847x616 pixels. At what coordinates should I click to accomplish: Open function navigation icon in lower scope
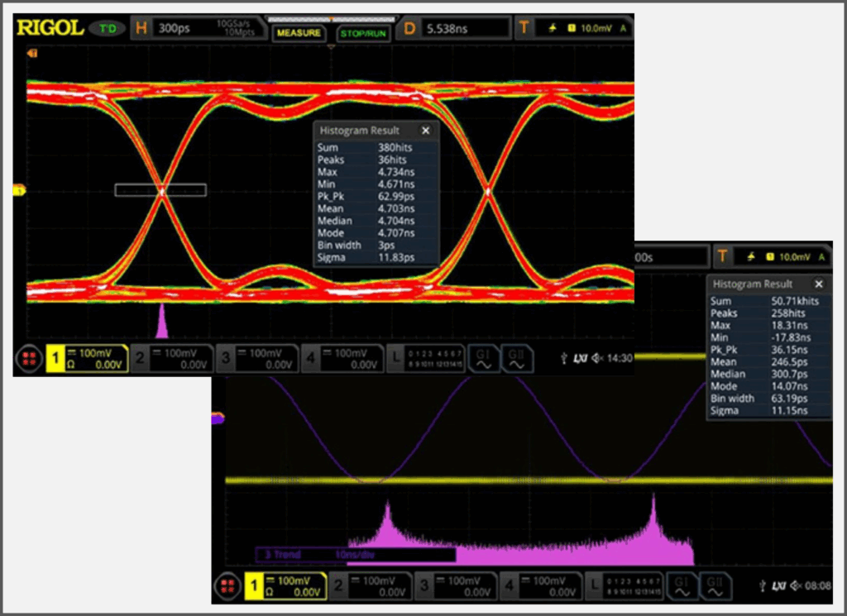[227, 586]
